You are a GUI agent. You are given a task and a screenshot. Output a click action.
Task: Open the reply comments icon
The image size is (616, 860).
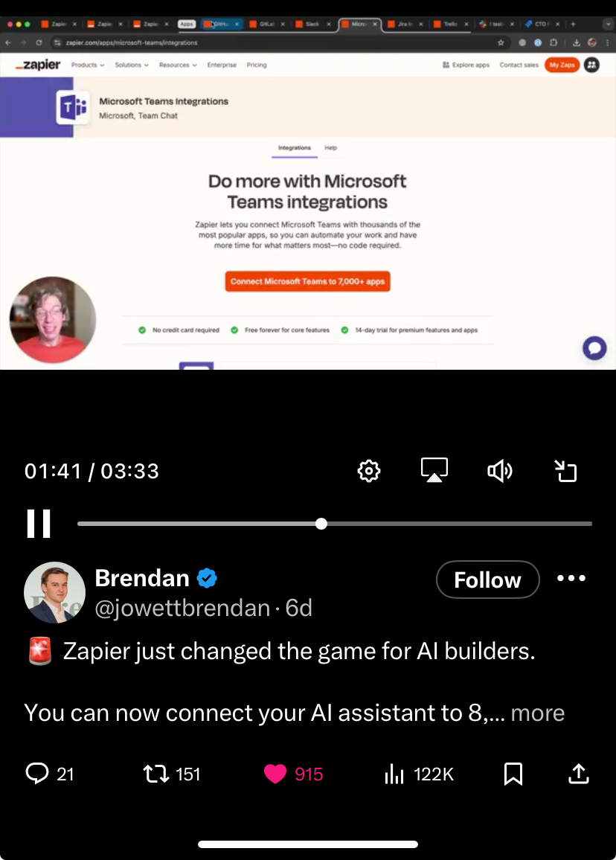coord(37,774)
